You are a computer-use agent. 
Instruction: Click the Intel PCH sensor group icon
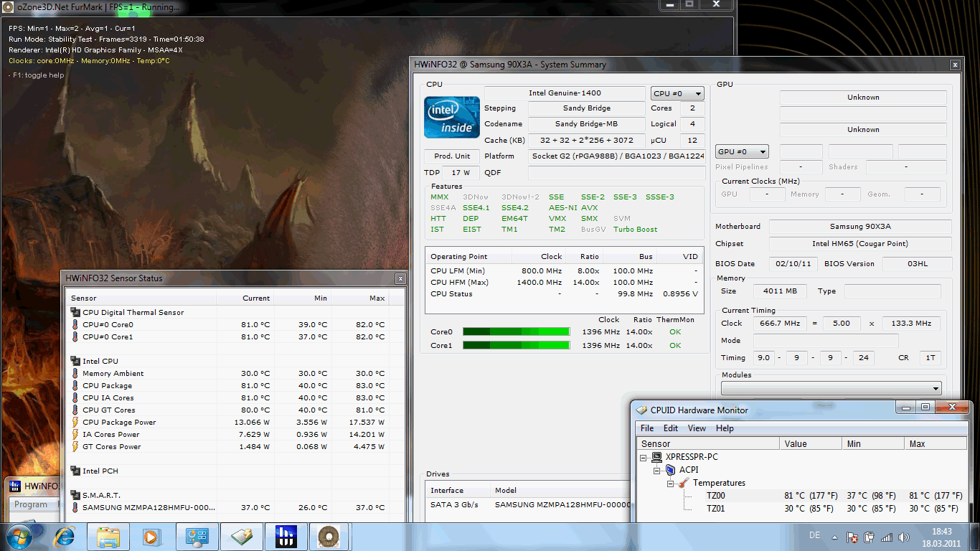pos(75,471)
